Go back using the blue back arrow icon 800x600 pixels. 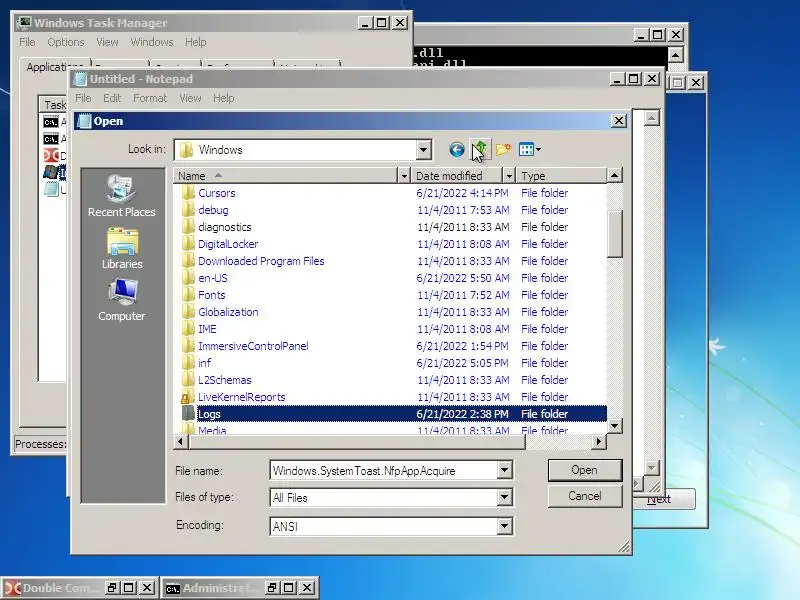(x=457, y=149)
